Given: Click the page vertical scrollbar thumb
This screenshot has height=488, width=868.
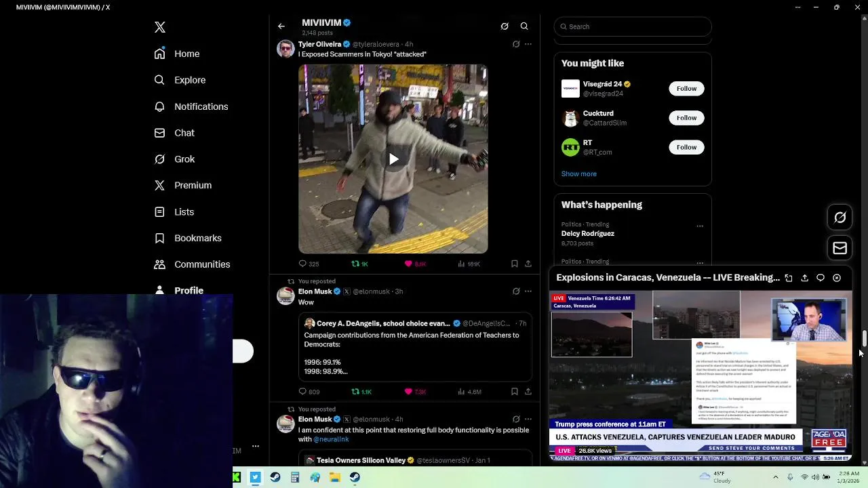Looking at the screenshot, I should 864,338.
